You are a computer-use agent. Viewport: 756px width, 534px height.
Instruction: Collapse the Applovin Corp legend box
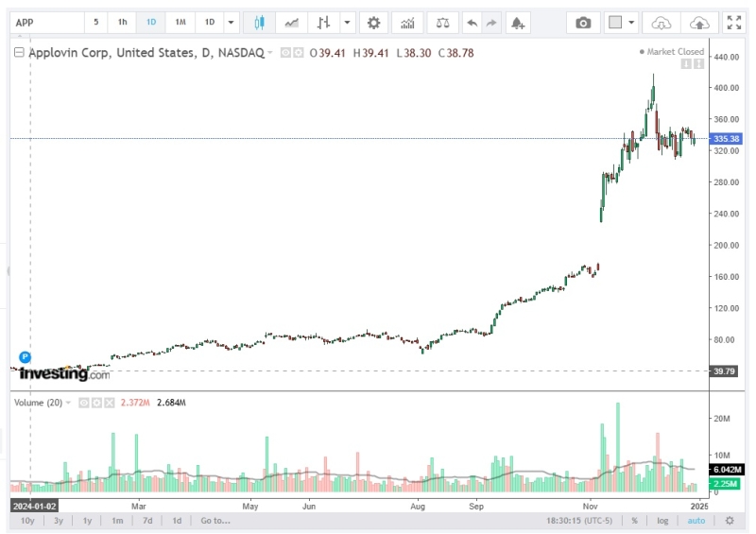(x=19, y=52)
